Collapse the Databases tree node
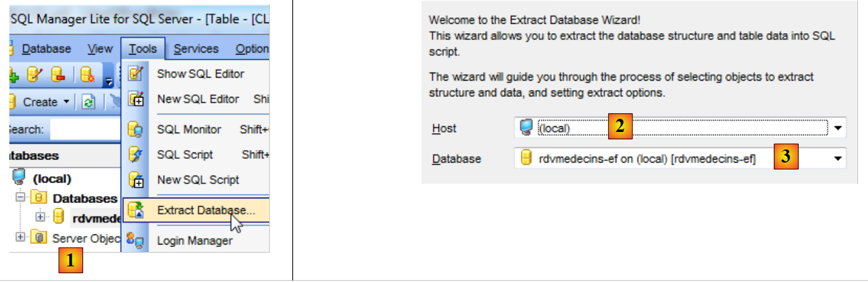868x282 pixels. coord(21,198)
